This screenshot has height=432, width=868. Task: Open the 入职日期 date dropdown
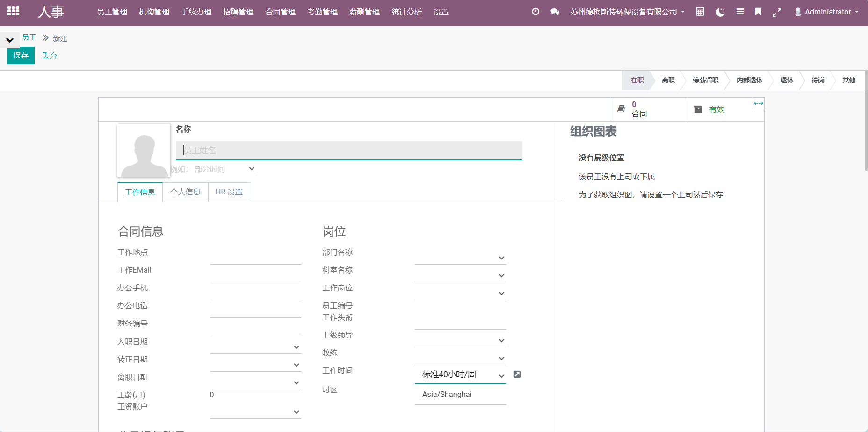point(255,346)
